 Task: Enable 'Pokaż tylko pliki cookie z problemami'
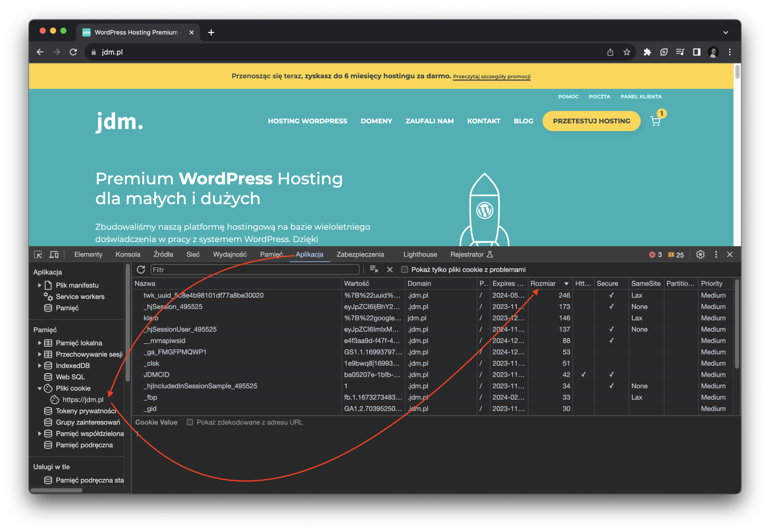click(x=405, y=270)
